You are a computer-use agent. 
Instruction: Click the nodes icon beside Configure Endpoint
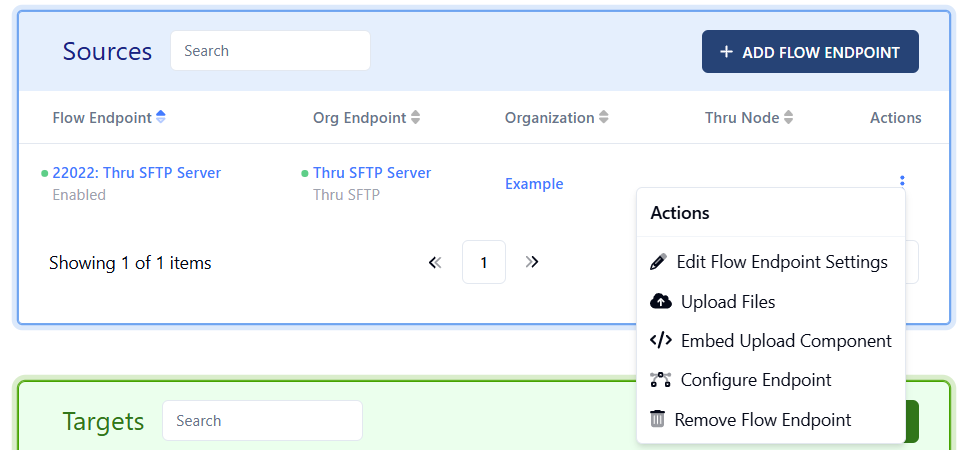(x=660, y=380)
